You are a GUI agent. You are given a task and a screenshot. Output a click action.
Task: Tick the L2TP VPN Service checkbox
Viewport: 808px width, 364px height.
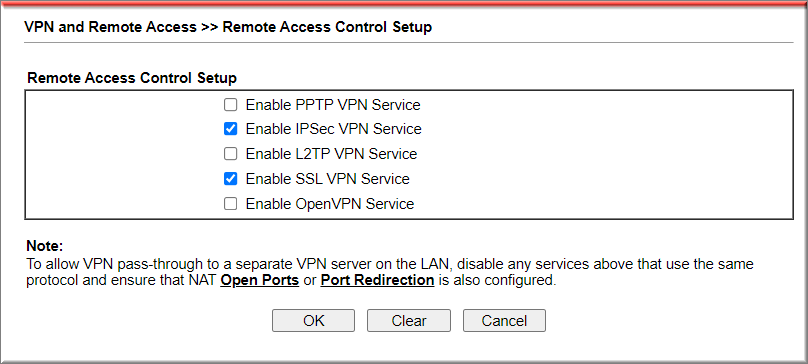click(x=230, y=154)
